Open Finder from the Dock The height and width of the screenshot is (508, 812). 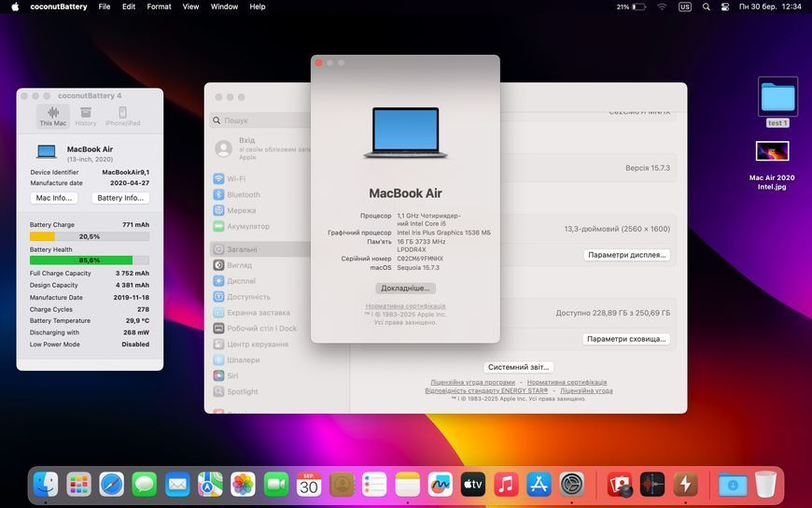click(46, 485)
